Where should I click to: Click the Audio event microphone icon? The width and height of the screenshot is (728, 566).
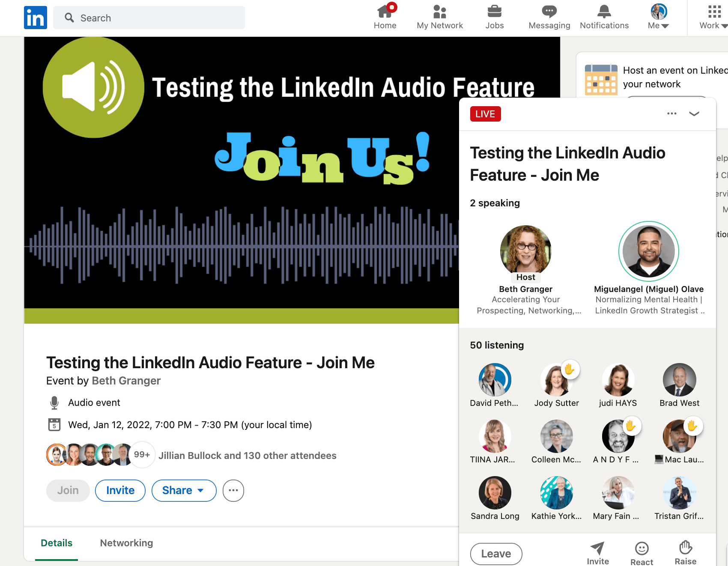click(x=54, y=402)
